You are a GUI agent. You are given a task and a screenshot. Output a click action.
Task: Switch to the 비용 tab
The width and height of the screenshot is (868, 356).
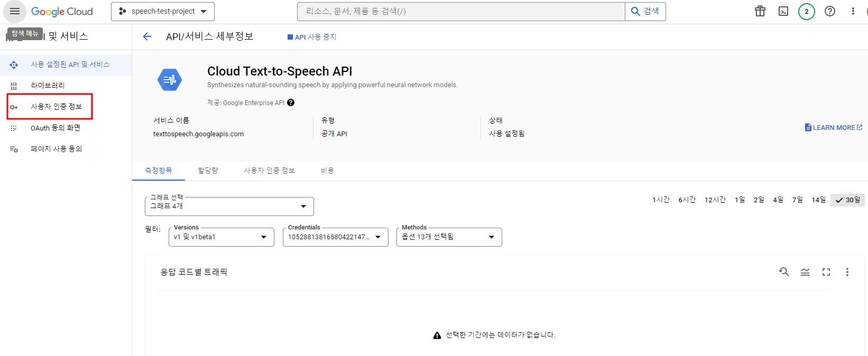tap(327, 171)
